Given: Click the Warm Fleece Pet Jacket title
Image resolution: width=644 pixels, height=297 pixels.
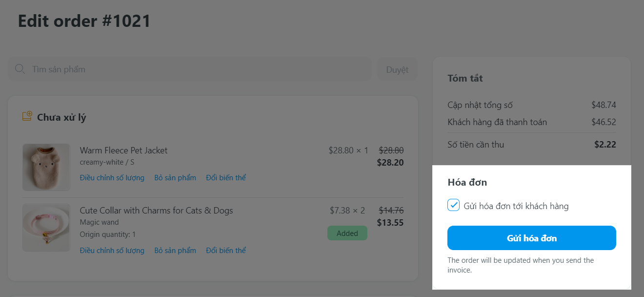Looking at the screenshot, I should (123, 150).
